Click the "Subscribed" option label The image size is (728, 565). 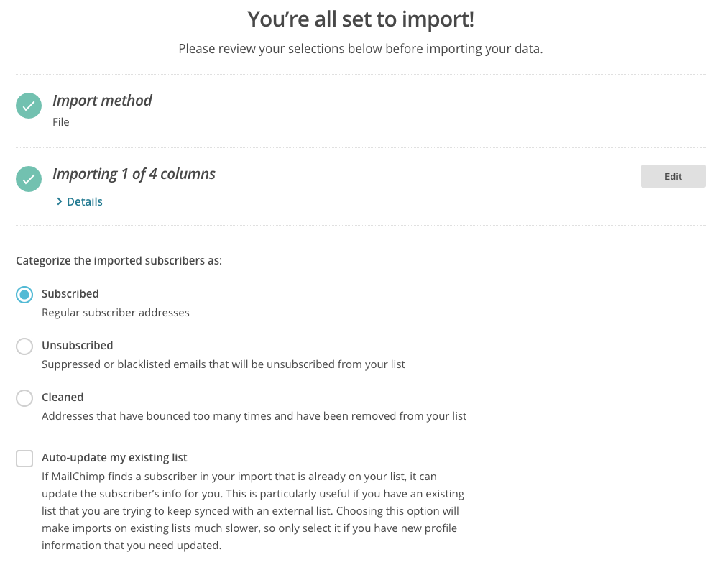coord(70,294)
